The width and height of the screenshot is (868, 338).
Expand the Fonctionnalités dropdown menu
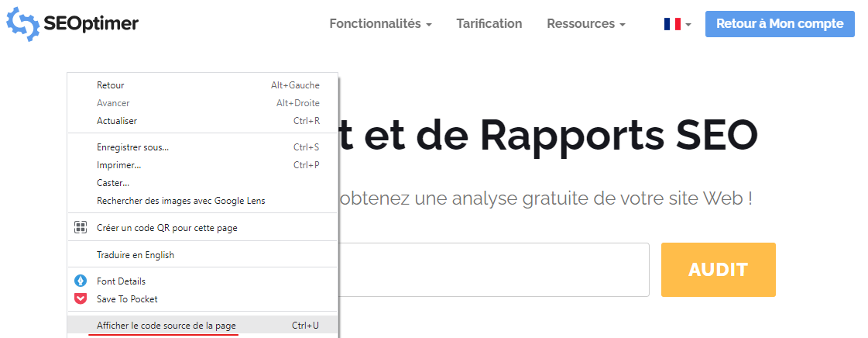point(380,24)
